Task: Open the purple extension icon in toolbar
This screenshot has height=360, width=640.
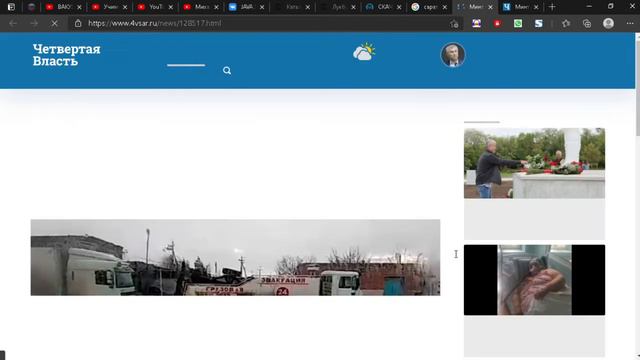Action: [x=476, y=24]
